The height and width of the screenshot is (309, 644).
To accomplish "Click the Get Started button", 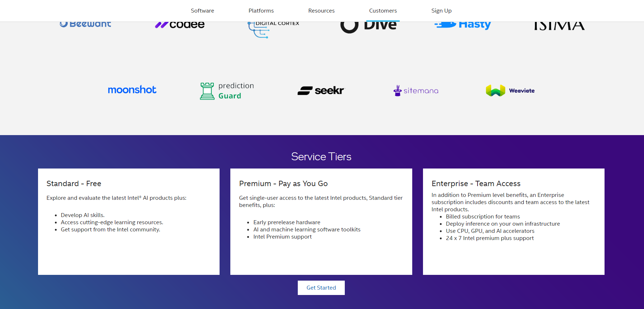I will (x=321, y=288).
